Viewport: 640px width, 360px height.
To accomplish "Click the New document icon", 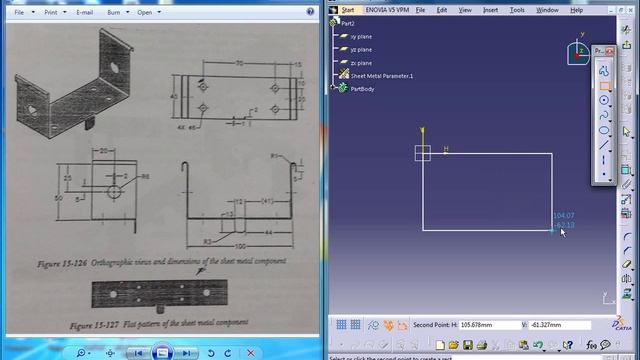I will pyautogui.click(x=440, y=345).
